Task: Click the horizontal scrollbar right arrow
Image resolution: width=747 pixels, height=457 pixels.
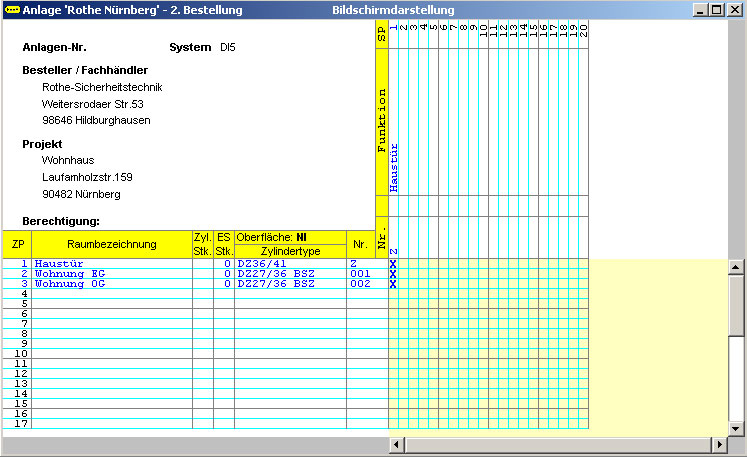Action: pyautogui.click(x=720, y=443)
